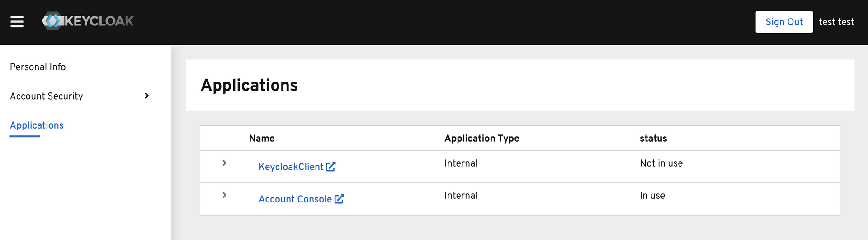Expand the KeycloakClient row details
Viewport: 868px width, 240px height.
pyautogui.click(x=224, y=163)
